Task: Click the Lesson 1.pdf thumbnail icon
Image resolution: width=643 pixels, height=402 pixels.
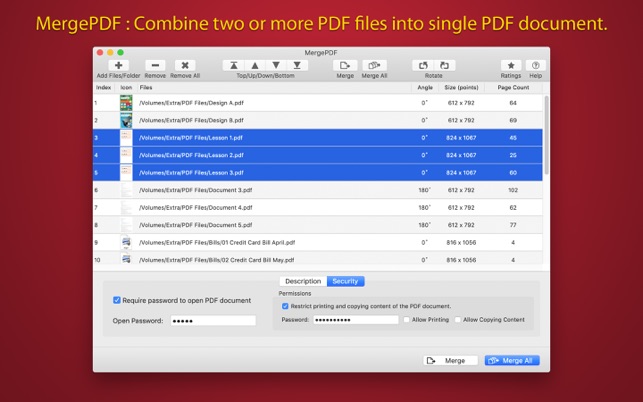Action: click(126, 138)
